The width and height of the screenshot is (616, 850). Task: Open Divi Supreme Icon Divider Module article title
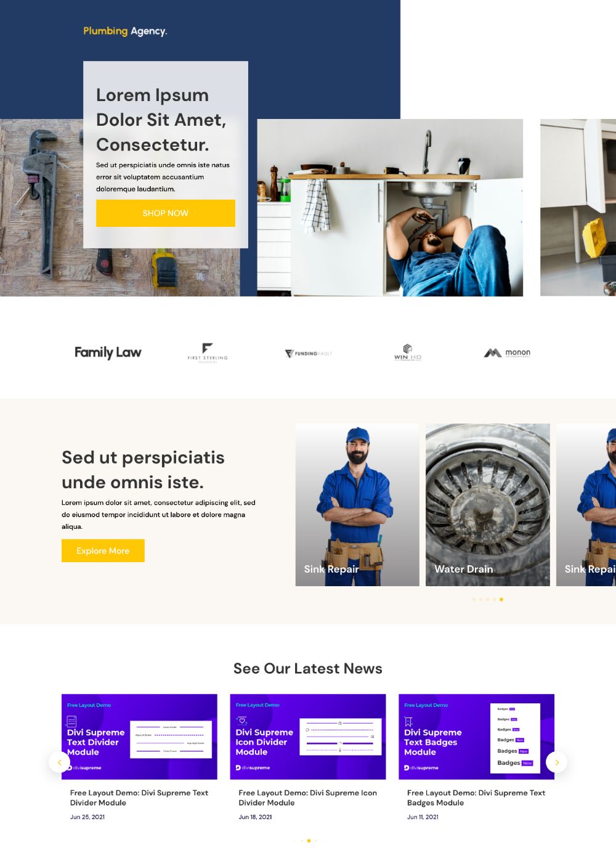point(307,798)
